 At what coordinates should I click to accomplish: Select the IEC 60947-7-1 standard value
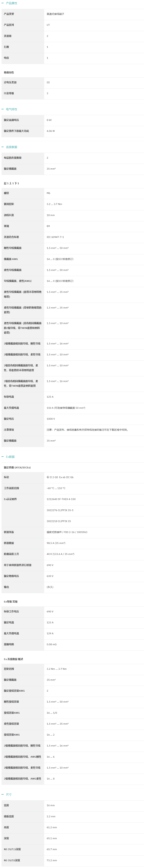(x=55, y=237)
